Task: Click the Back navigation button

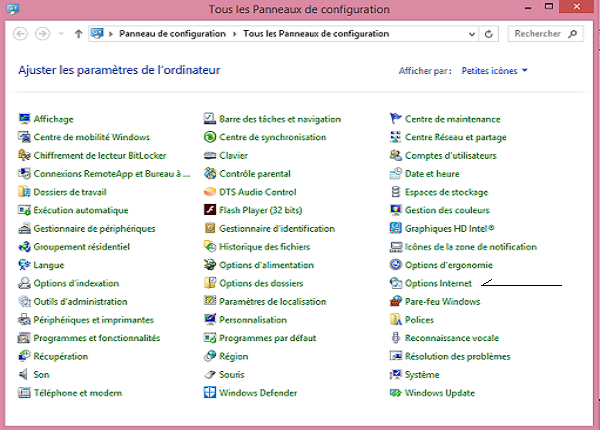Action: (x=20, y=34)
